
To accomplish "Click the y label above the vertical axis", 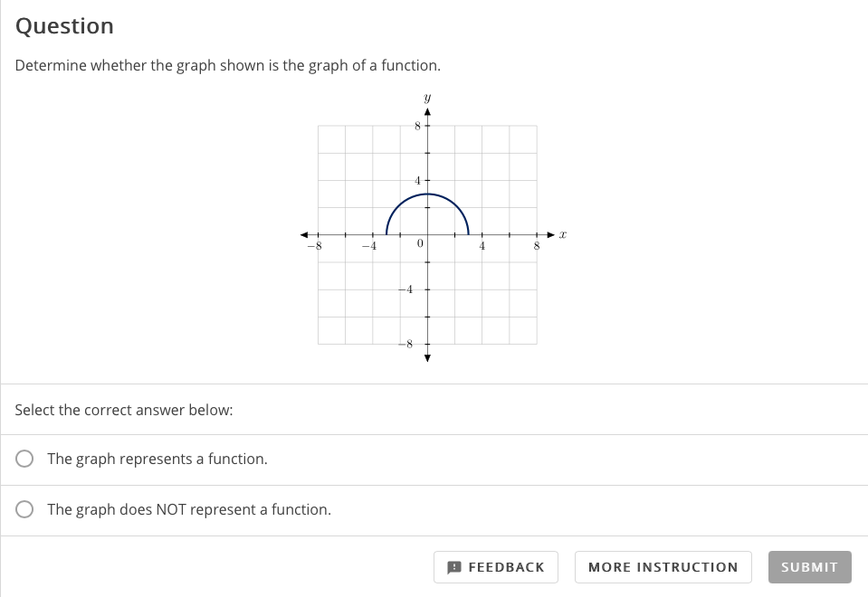I will pyautogui.click(x=426, y=96).
